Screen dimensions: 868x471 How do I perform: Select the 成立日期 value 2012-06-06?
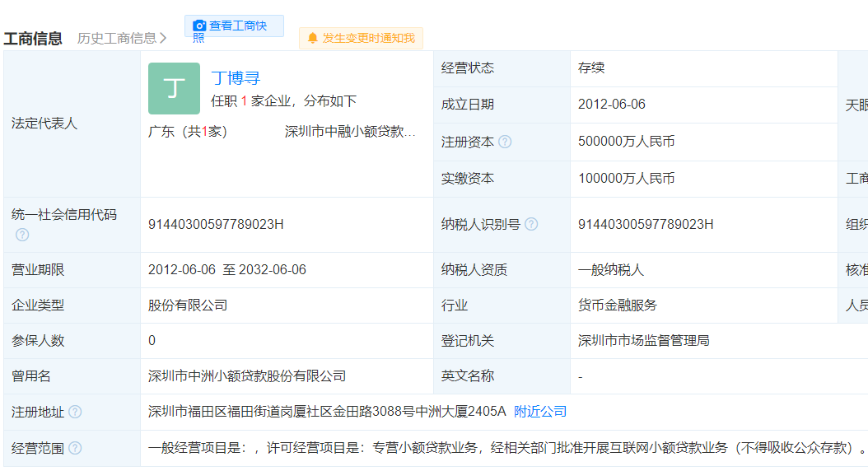(x=612, y=105)
